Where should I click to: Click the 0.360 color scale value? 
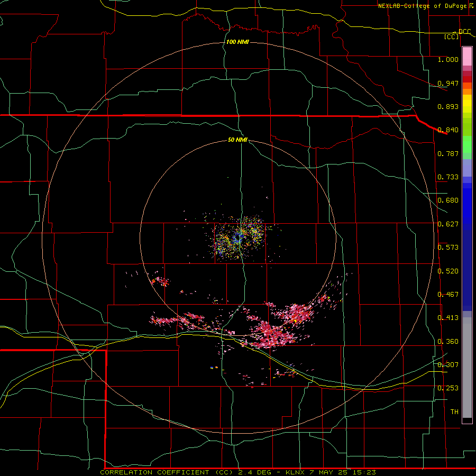coord(448,342)
